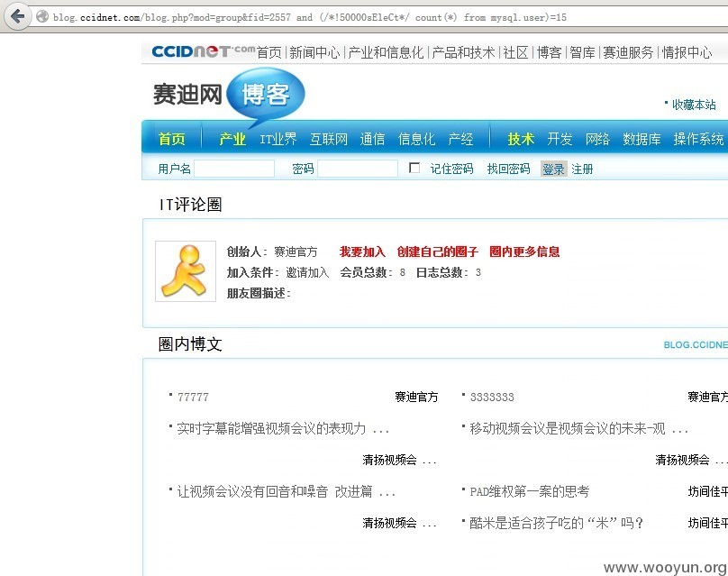Open 产品和技术 in the top menu

tap(463, 52)
